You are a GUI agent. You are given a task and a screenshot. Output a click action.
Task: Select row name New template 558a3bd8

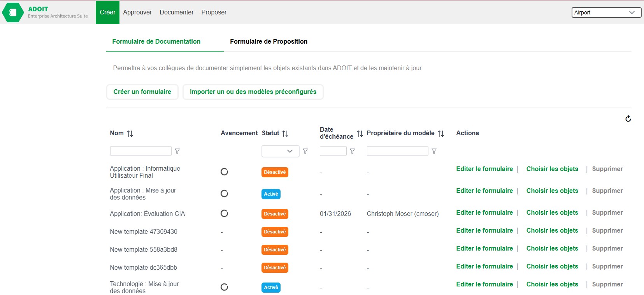pos(144,250)
